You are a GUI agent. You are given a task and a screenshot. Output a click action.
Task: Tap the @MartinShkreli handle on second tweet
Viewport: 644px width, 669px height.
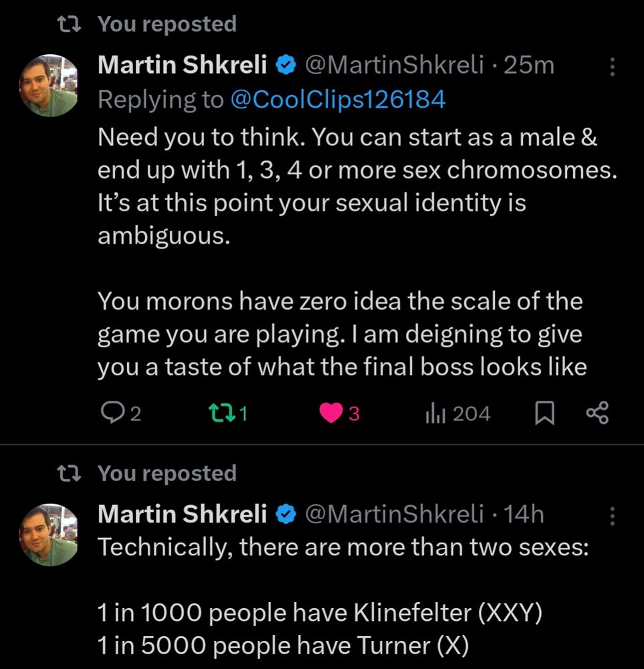click(x=395, y=514)
